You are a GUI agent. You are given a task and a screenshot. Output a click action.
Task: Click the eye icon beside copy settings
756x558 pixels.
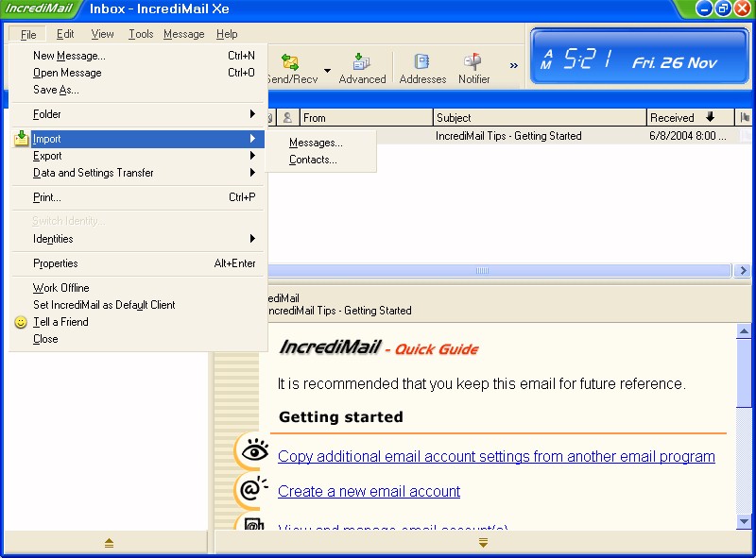point(252,453)
